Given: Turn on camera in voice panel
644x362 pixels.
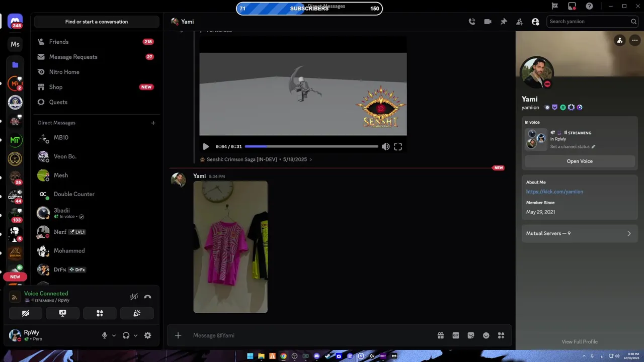Looking at the screenshot, I should tap(26, 313).
